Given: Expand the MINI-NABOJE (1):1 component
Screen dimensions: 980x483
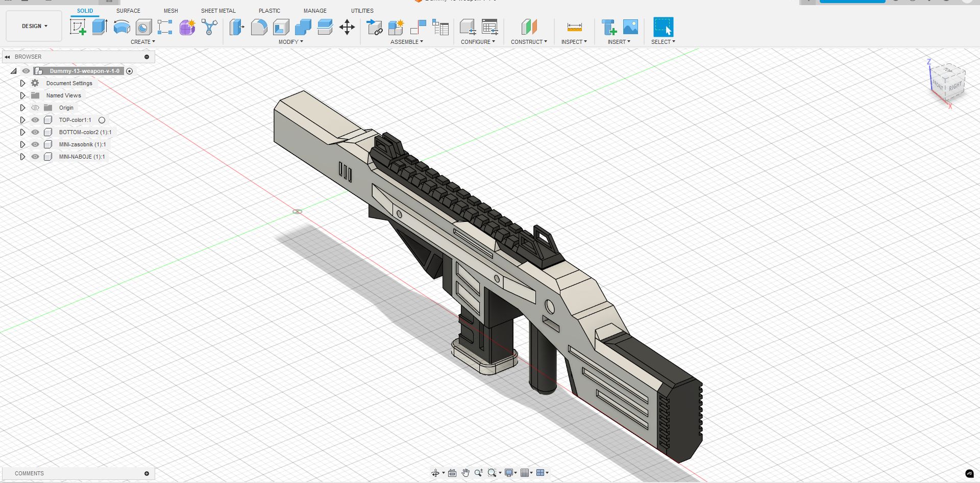Looking at the screenshot, I should tap(22, 157).
